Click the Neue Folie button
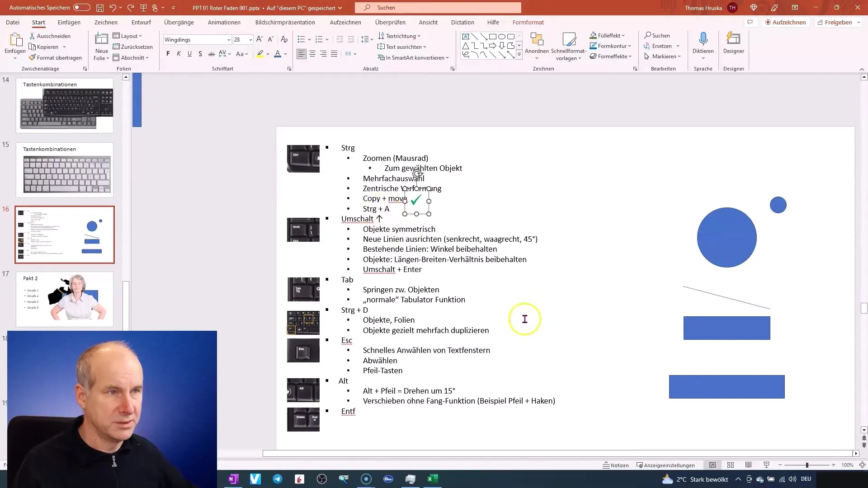868x488 pixels. [x=101, y=47]
